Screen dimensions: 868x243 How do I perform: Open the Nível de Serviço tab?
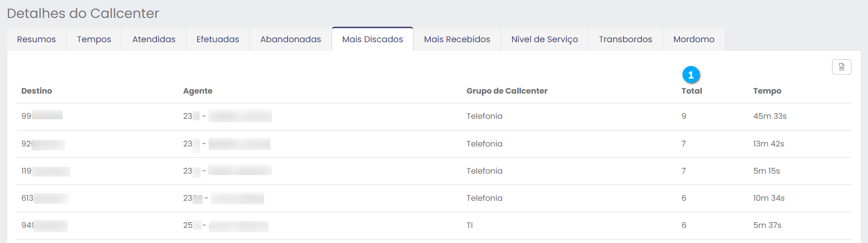click(545, 39)
